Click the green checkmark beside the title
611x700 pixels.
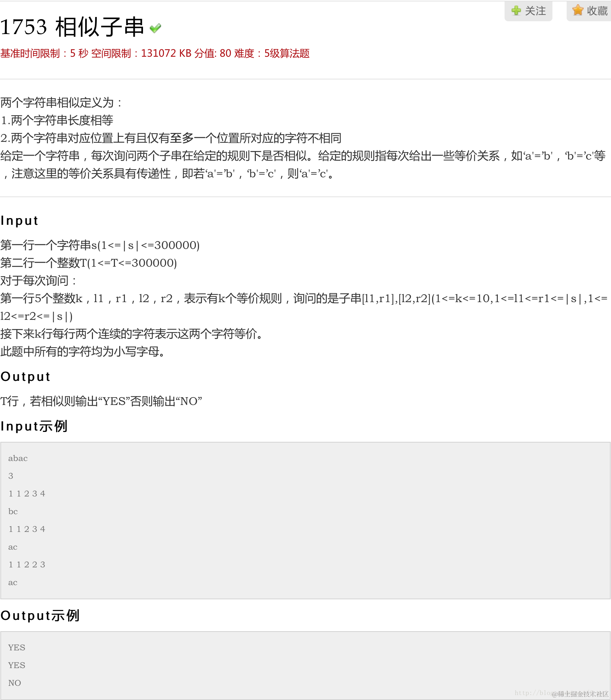coord(155,28)
